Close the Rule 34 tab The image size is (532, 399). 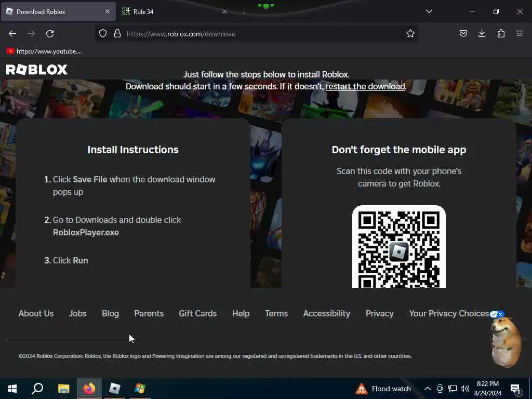[x=224, y=12]
